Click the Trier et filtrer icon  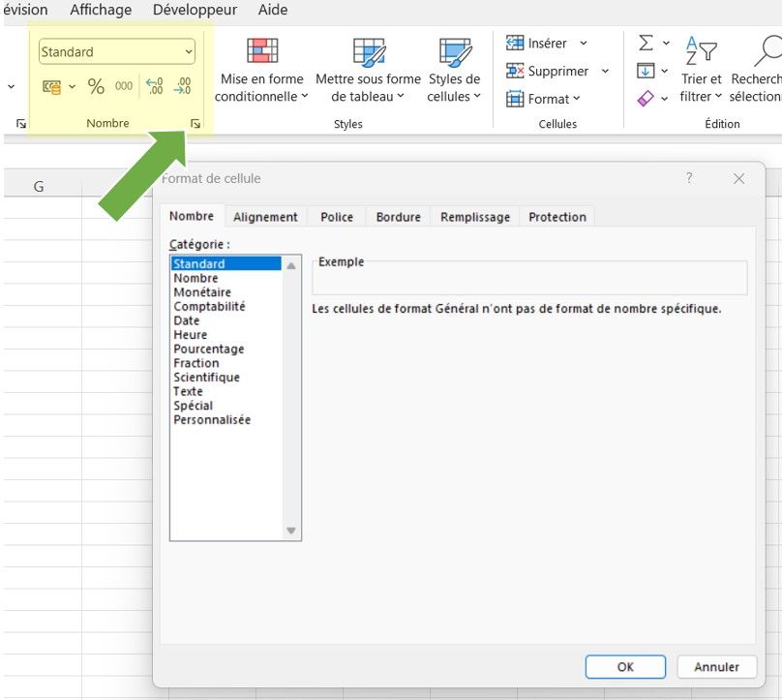point(701,70)
